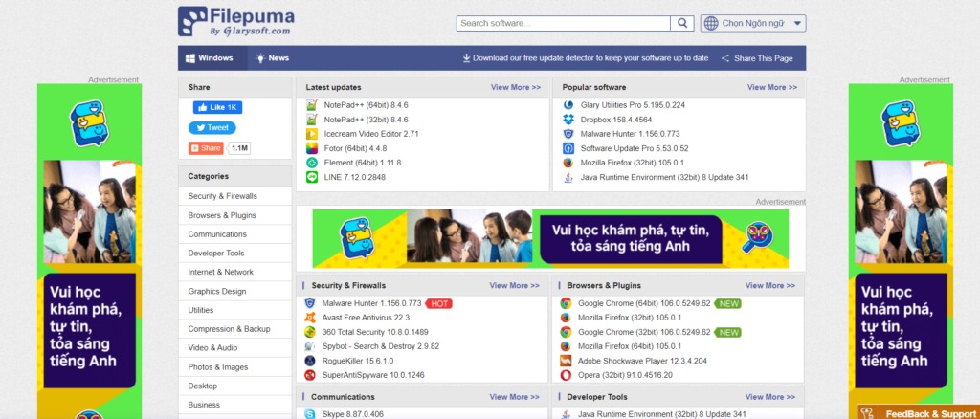Image resolution: width=980 pixels, height=419 pixels.
Task: Click the Dropbox icon
Action: click(568, 120)
